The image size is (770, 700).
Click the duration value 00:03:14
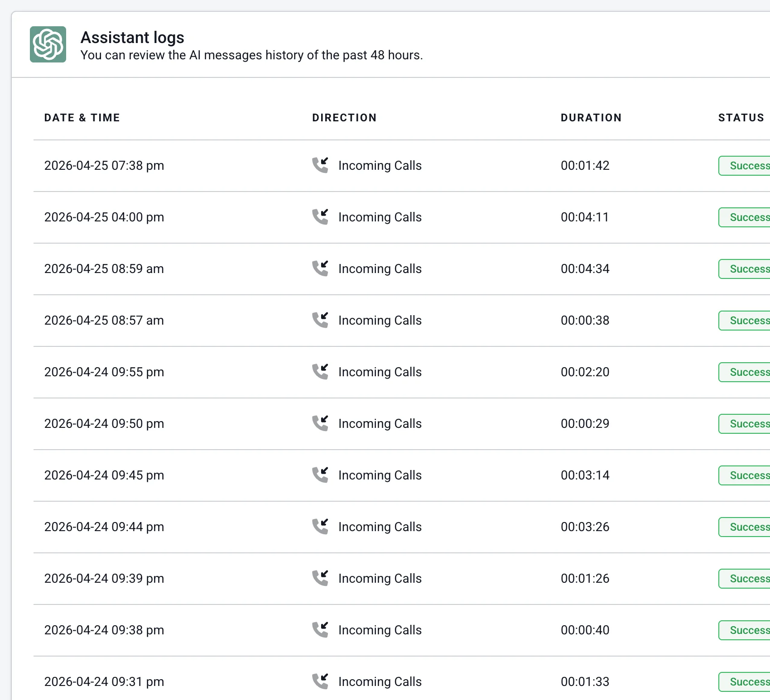[x=585, y=475]
